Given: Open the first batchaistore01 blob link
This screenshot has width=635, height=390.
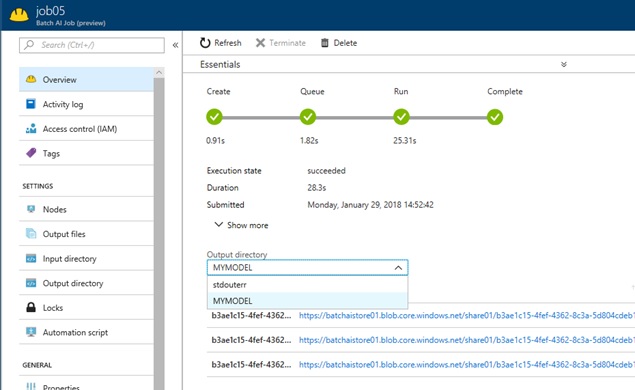Looking at the screenshot, I should coord(467,315).
